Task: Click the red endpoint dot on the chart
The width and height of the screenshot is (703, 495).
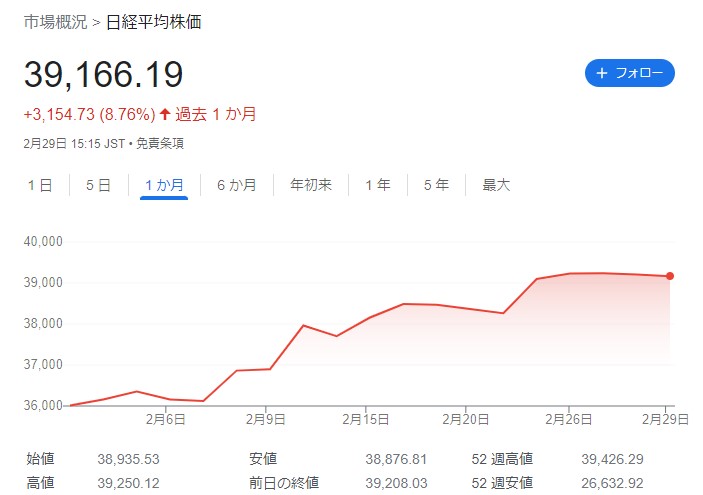Action: tap(670, 276)
